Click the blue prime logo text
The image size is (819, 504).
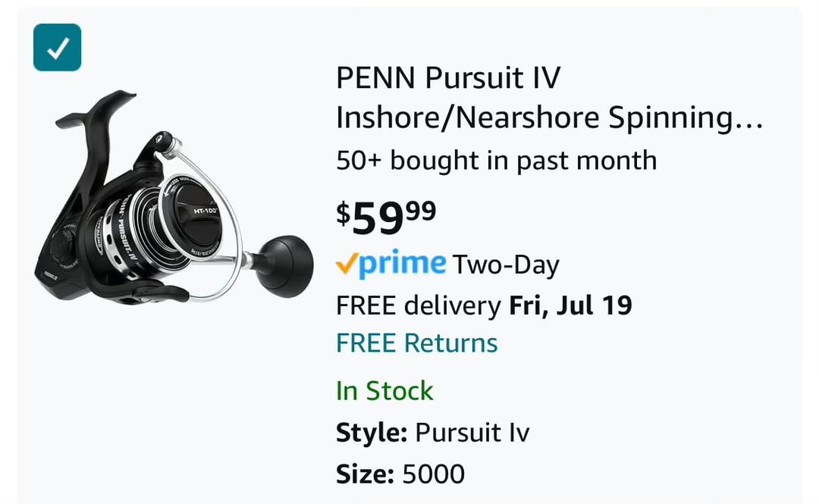[401, 264]
